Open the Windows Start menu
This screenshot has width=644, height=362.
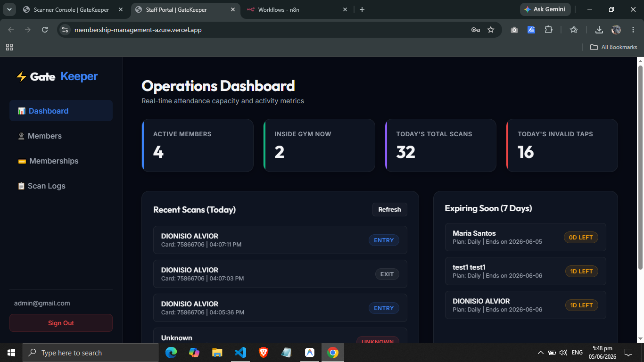(11, 353)
